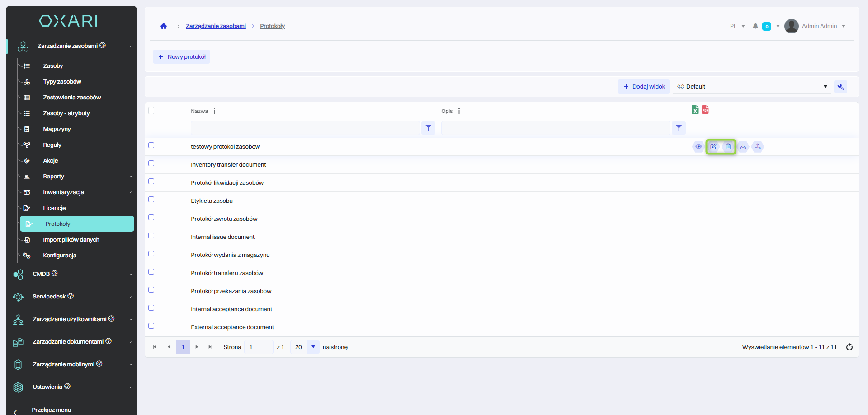Delete testowy protokol zasobow via trash icon
This screenshot has height=415, width=868.
click(x=728, y=146)
